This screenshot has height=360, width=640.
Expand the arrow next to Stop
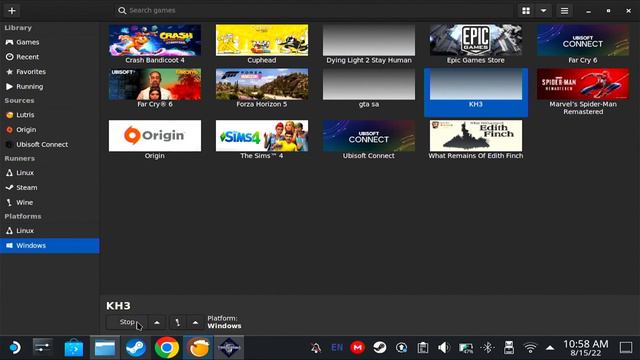pyautogui.click(x=157, y=322)
